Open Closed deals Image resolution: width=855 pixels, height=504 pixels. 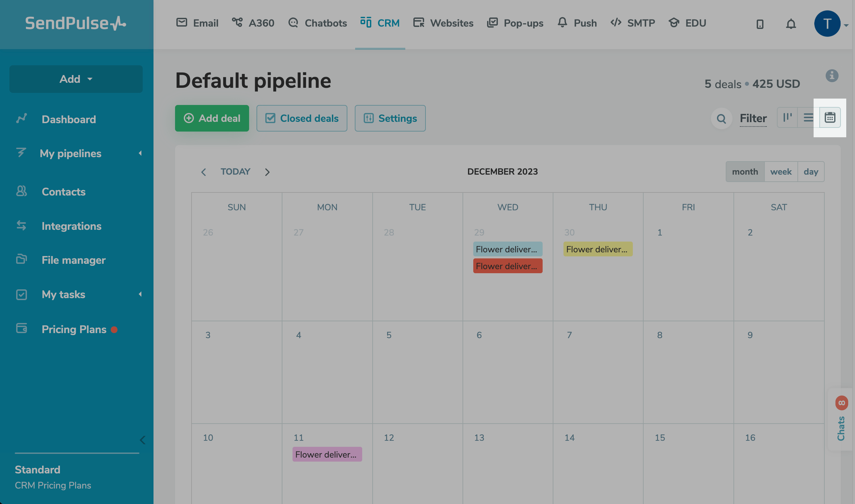click(301, 118)
